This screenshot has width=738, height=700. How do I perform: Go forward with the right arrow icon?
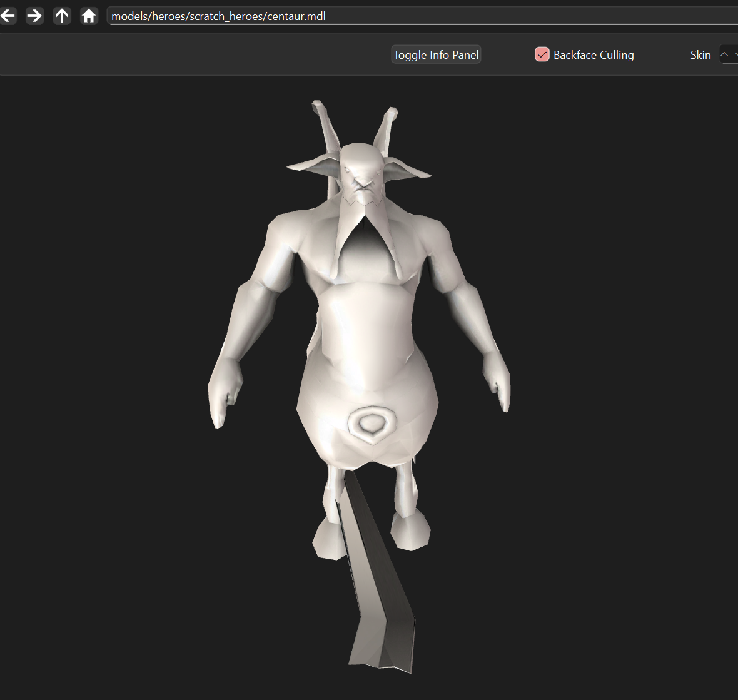click(34, 16)
